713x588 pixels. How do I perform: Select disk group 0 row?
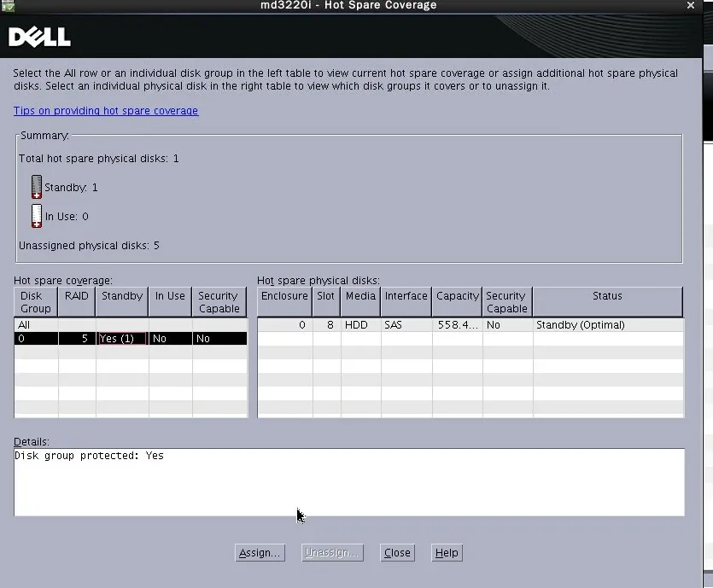click(x=131, y=339)
